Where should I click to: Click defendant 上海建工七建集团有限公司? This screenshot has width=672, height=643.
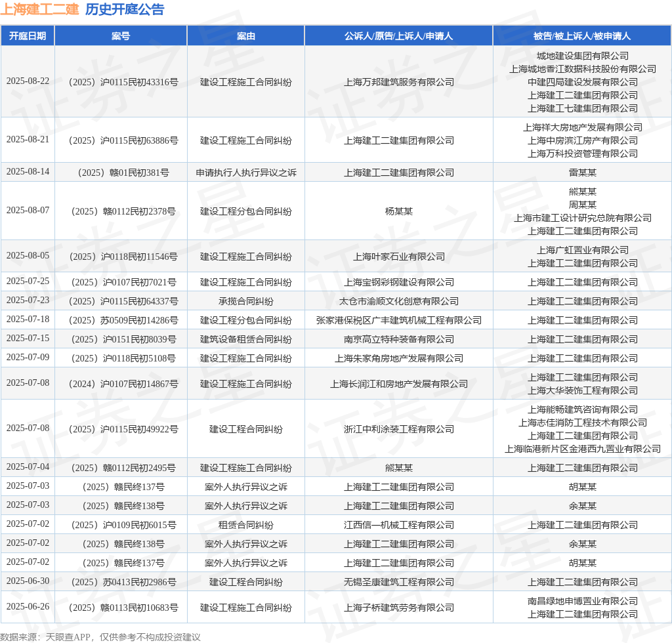tap(583, 108)
